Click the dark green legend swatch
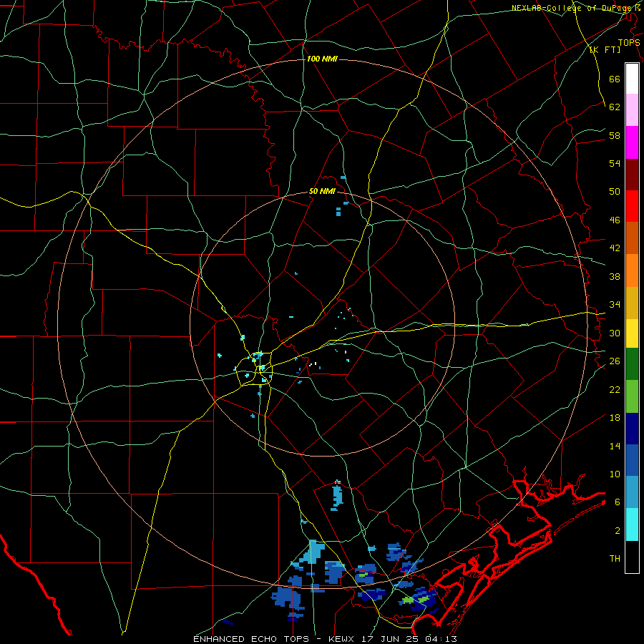The height and width of the screenshot is (644, 644). click(x=632, y=364)
